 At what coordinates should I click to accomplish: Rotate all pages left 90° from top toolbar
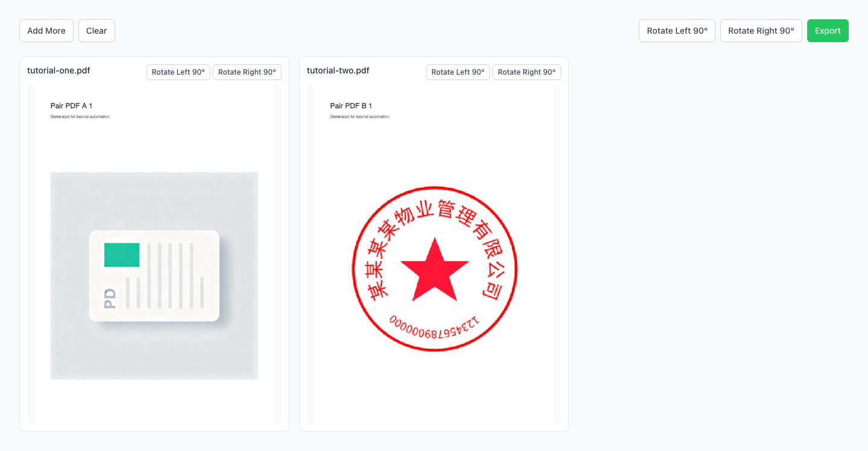(677, 31)
